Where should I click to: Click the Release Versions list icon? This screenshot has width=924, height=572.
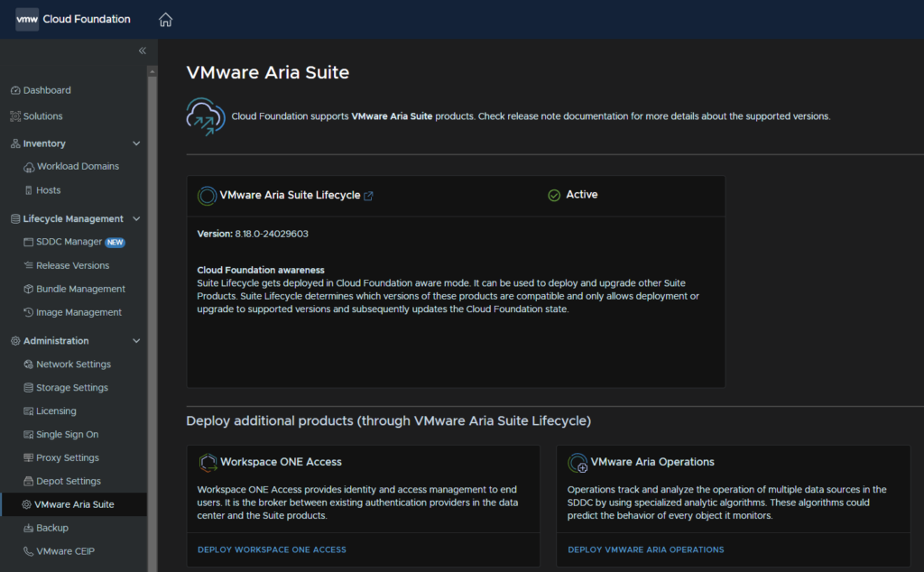(28, 265)
